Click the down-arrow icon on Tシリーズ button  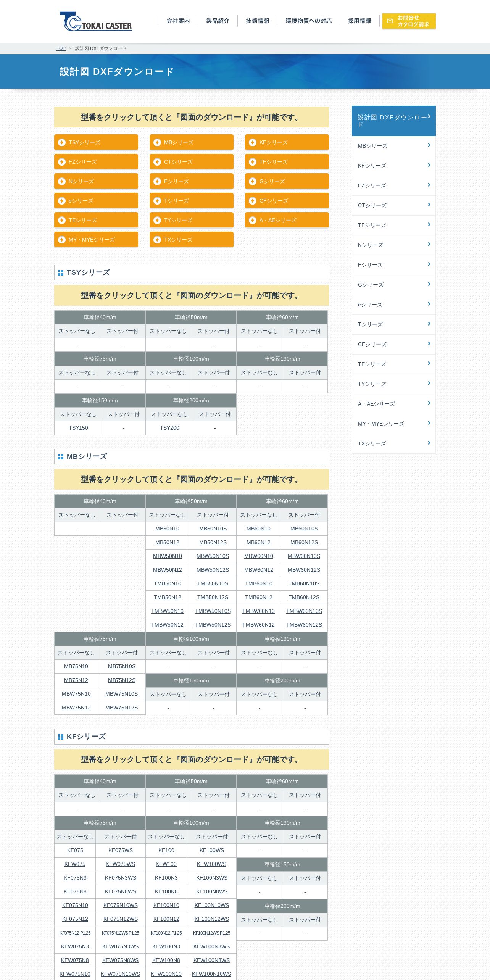pos(157,201)
